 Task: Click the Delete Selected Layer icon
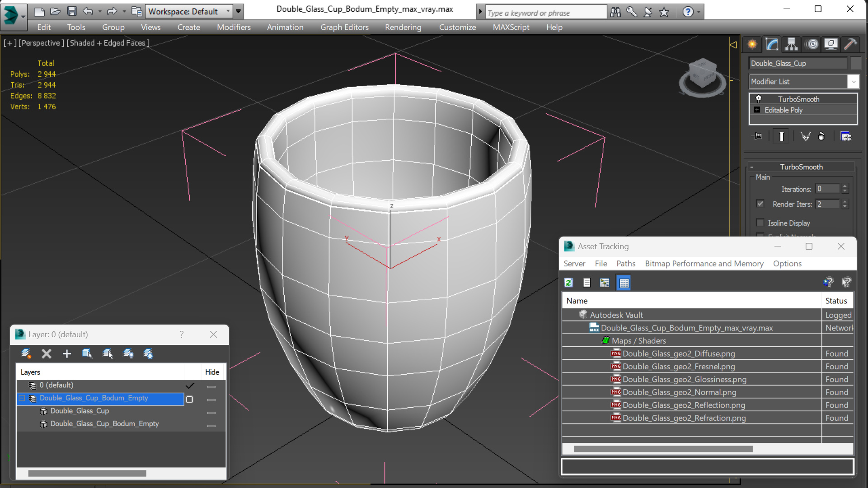coord(47,353)
